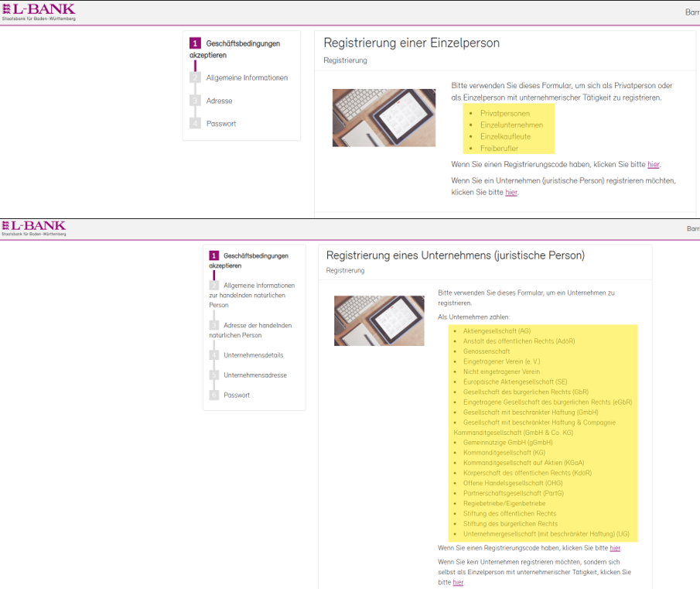Select 'Adresse der handelnden natürlichen Person' step
The height and width of the screenshot is (589, 700).
pyautogui.click(x=250, y=330)
